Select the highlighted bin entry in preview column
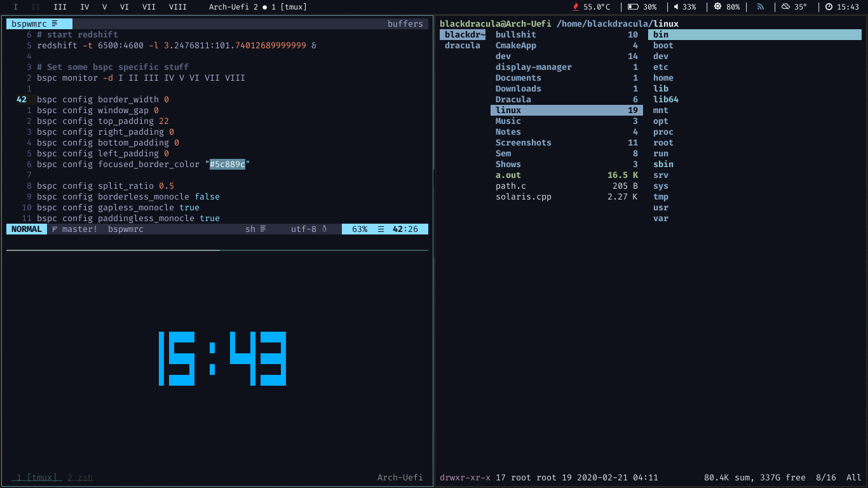This screenshot has width=868, height=488. tap(755, 34)
